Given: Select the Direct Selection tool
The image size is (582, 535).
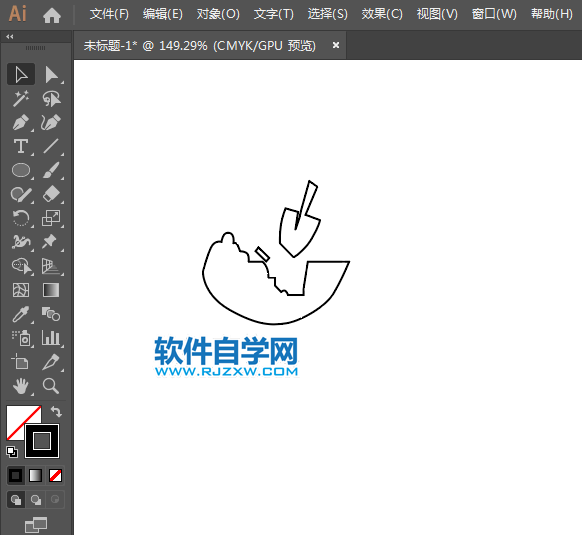Looking at the screenshot, I should [x=51, y=74].
